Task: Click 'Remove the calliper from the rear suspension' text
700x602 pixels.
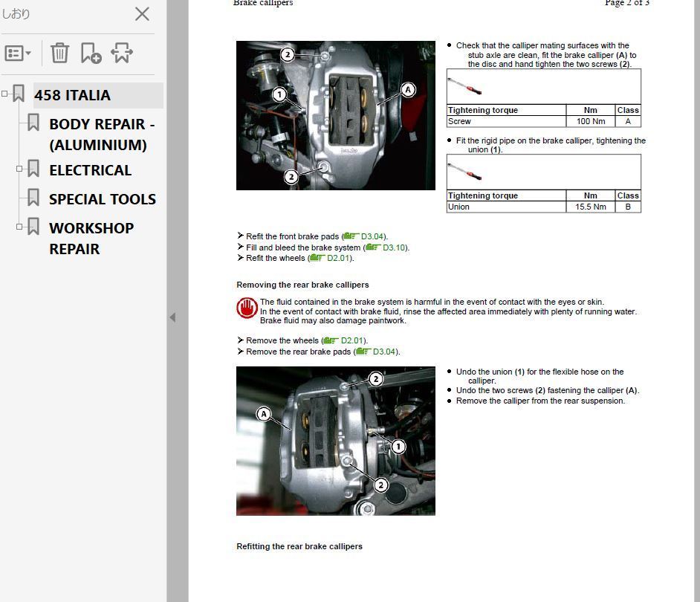Action: click(541, 401)
